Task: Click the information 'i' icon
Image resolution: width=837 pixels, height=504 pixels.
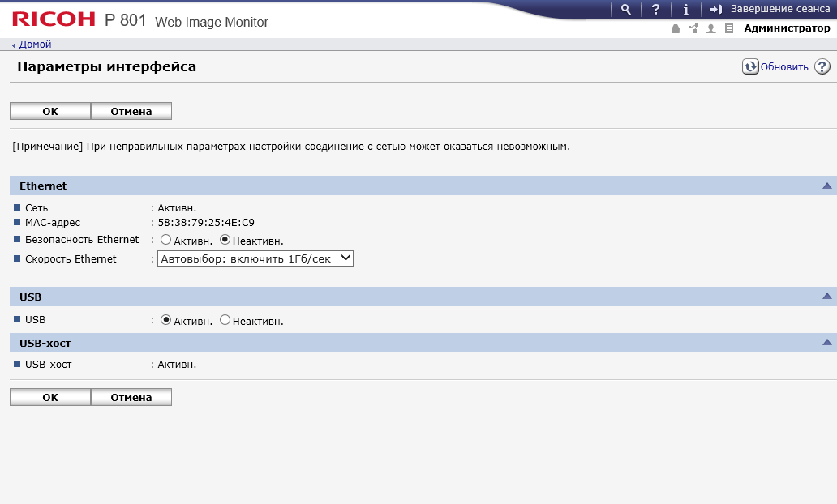Action: tap(685, 10)
